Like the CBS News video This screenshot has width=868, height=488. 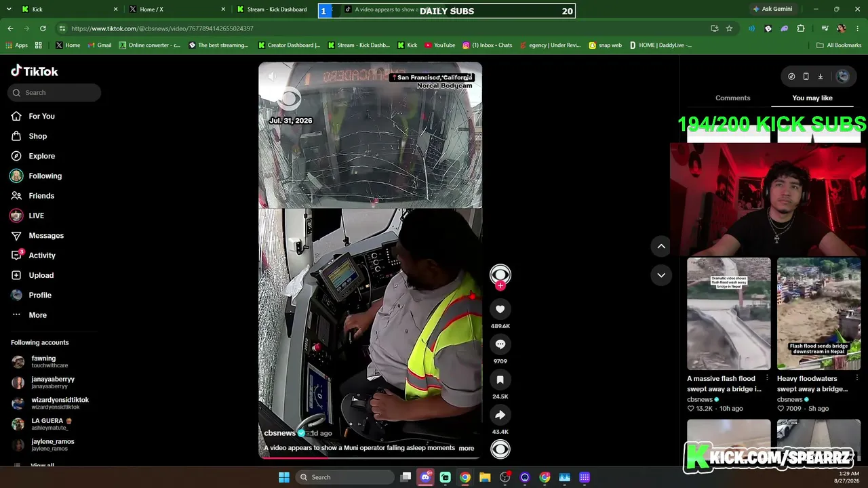500,309
